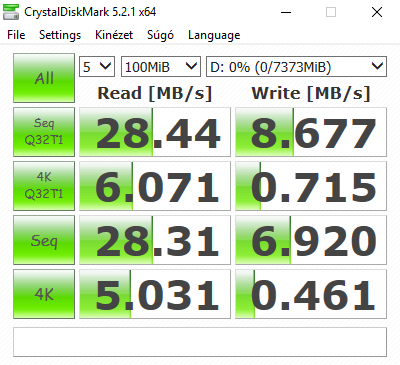
Task: Expand the 100MiB test size dropdown
Action: [161, 67]
